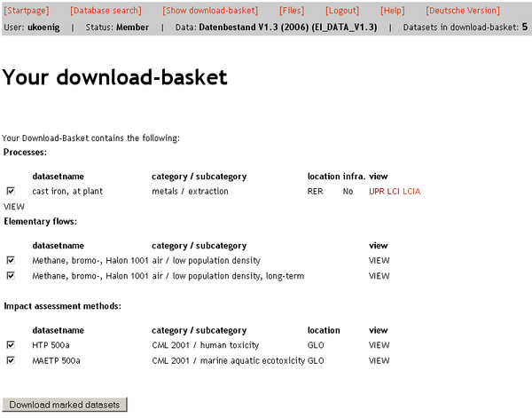The width and height of the screenshot is (532, 418).
Task: Open UPR view for cast iron
Action: [378, 191]
